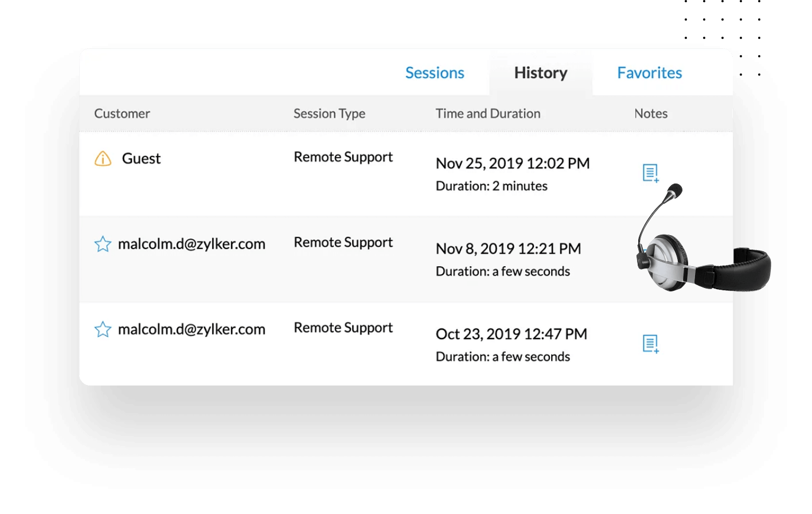
Task: Click Remote Support in the Guest row
Action: pyautogui.click(x=343, y=157)
